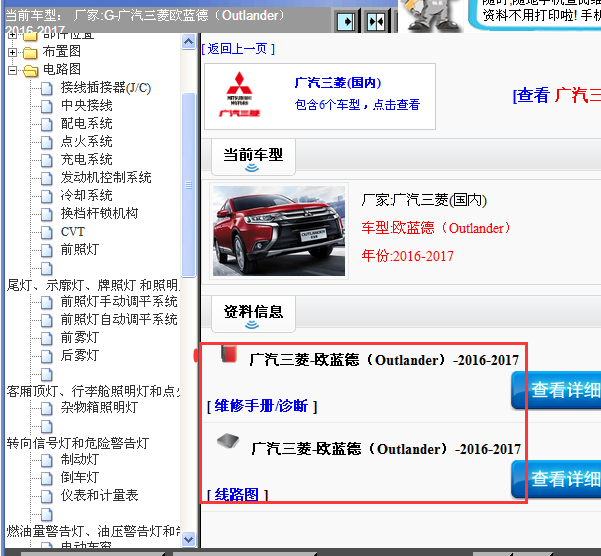Viewport: 601px width, 556px height.
Task: Select 中央接线 in the tree
Action: tap(87, 105)
